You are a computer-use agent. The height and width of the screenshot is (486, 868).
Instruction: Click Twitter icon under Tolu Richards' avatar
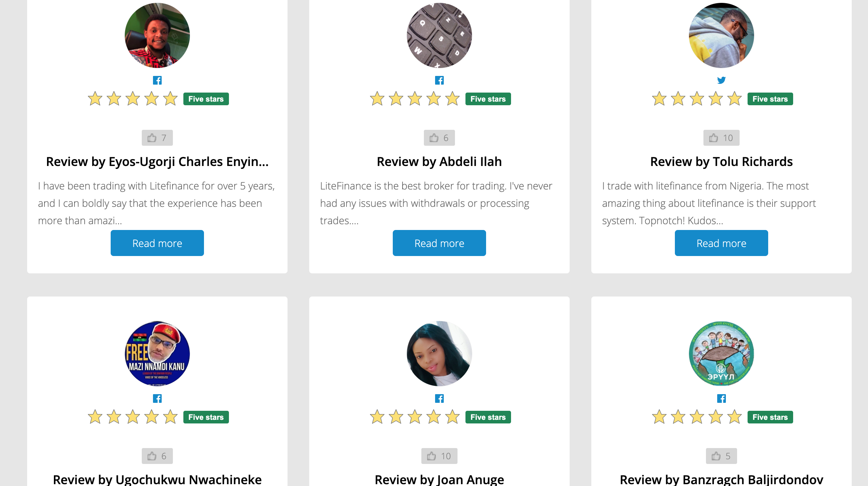pyautogui.click(x=721, y=80)
